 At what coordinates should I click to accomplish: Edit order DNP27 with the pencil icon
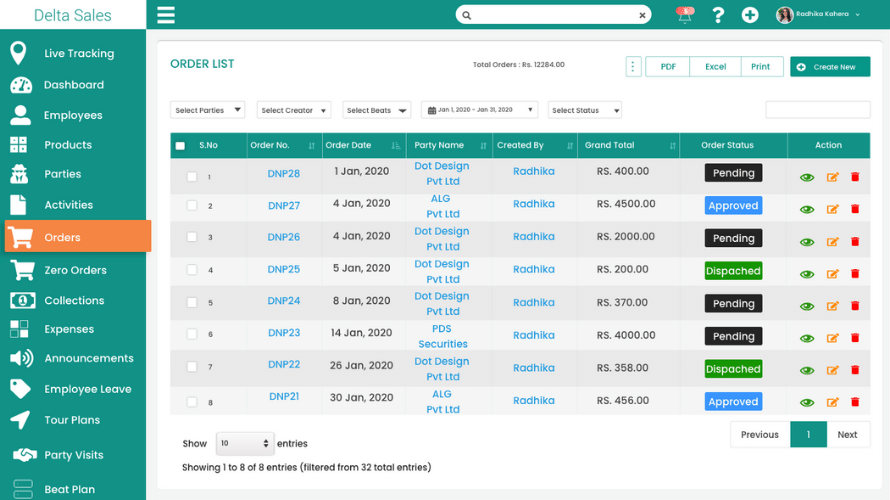(x=832, y=209)
